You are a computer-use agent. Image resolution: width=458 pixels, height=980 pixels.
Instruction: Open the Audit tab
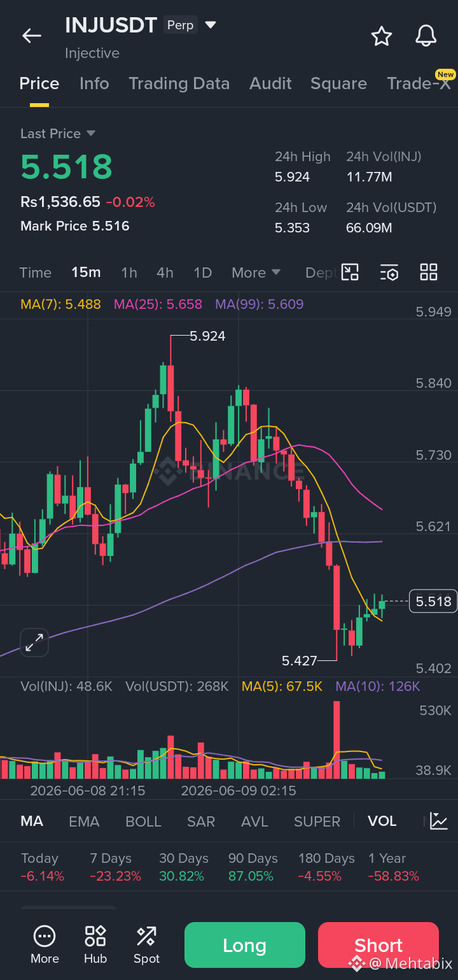coord(270,83)
